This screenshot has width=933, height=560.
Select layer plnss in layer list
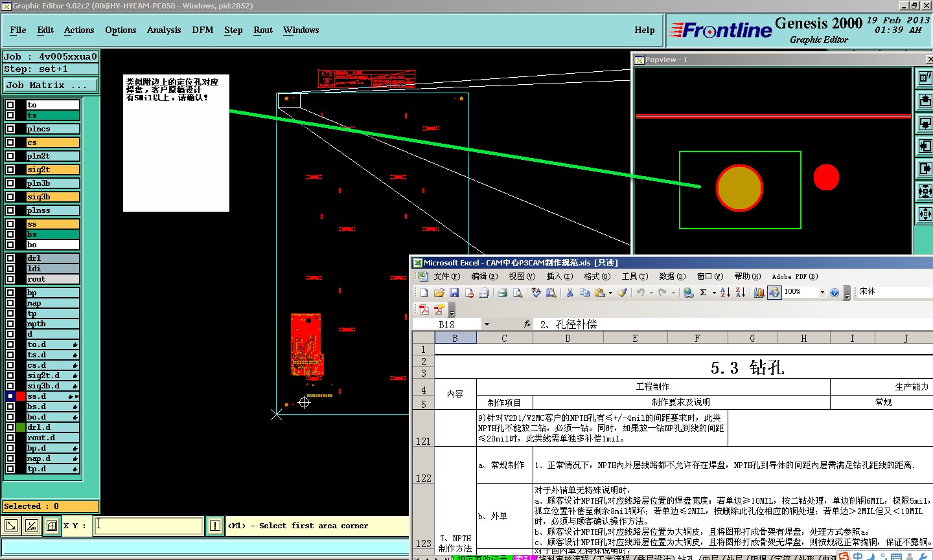tap(52, 210)
